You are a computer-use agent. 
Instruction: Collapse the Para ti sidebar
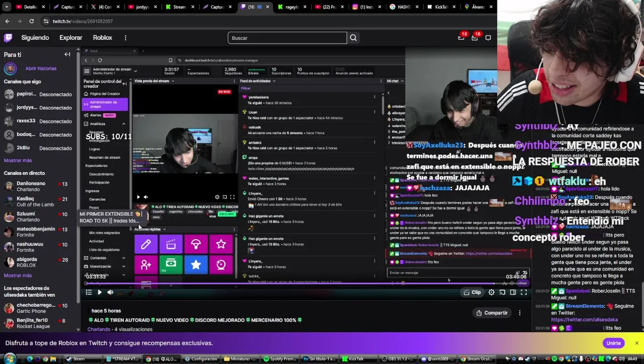tap(67, 54)
